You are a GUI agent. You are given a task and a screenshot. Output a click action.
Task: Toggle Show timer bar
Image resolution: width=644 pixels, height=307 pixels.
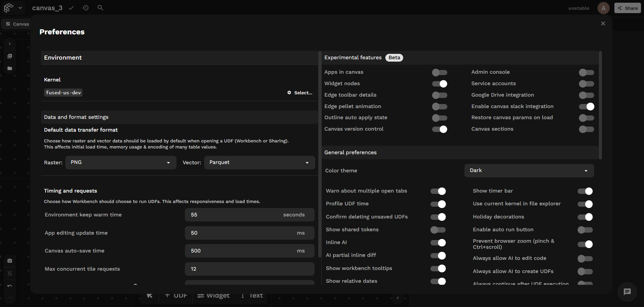tap(585, 191)
